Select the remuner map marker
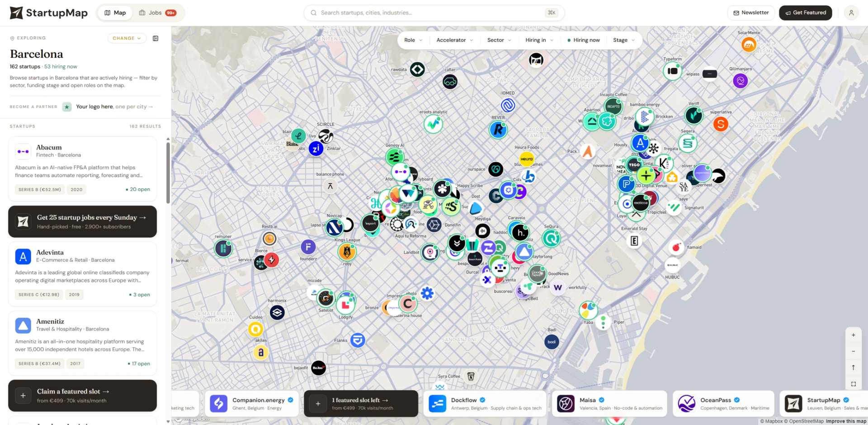This screenshot has height=425, width=868. tap(223, 248)
